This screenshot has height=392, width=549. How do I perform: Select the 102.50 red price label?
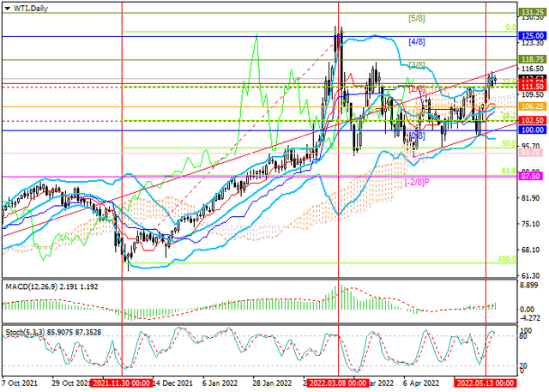click(533, 121)
